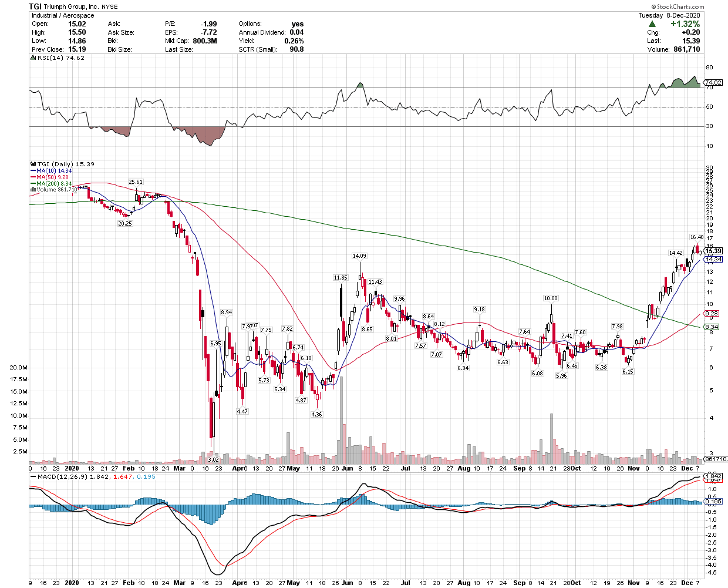Click the High price value 15.50
728x588 pixels.
click(77, 32)
